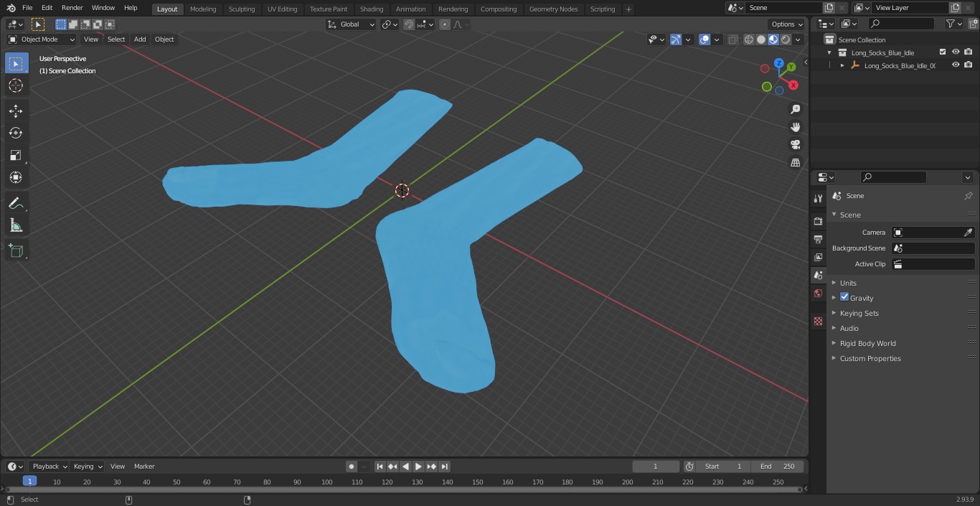
Task: Click the new scene copy icon
Action: (x=829, y=8)
